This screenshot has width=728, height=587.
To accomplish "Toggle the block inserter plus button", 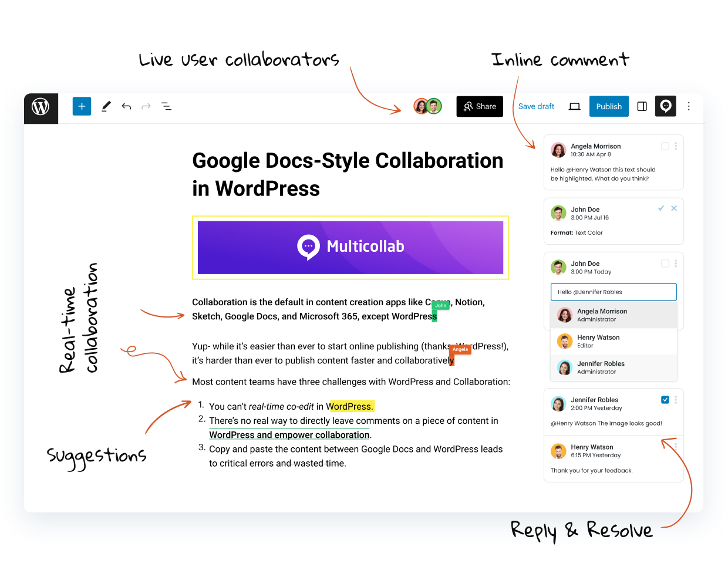I will pos(82,106).
